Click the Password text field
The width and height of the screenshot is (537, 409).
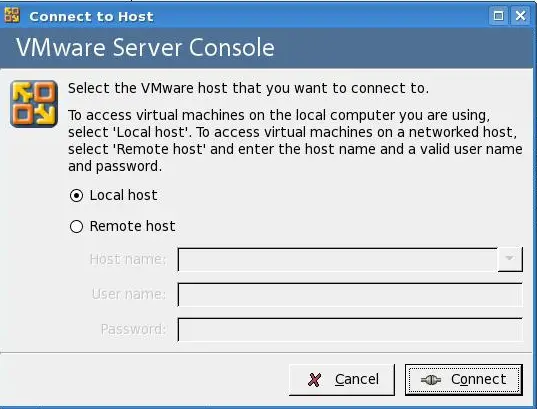pos(350,330)
